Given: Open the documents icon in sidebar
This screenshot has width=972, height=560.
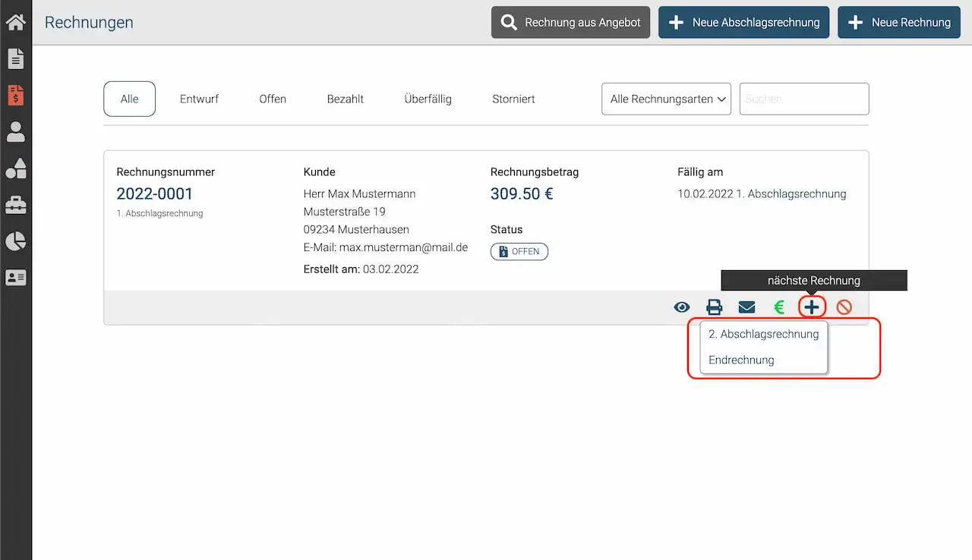Looking at the screenshot, I should (x=15, y=58).
